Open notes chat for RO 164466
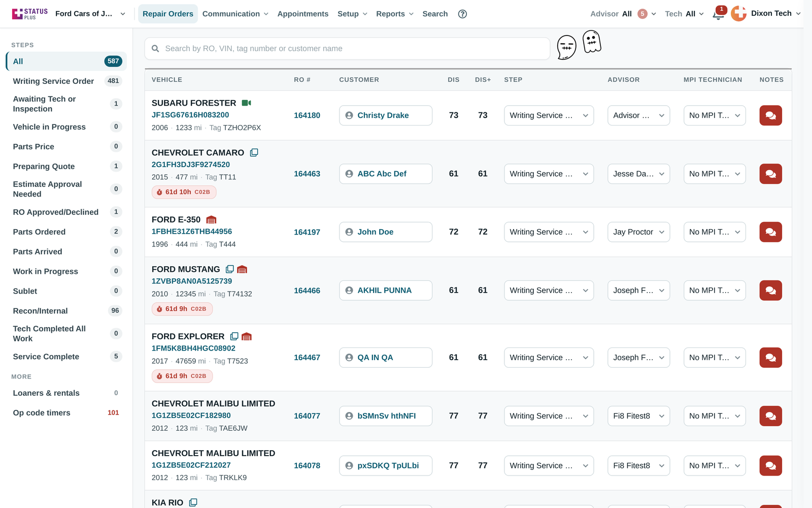The width and height of the screenshot is (812, 508). (x=770, y=291)
